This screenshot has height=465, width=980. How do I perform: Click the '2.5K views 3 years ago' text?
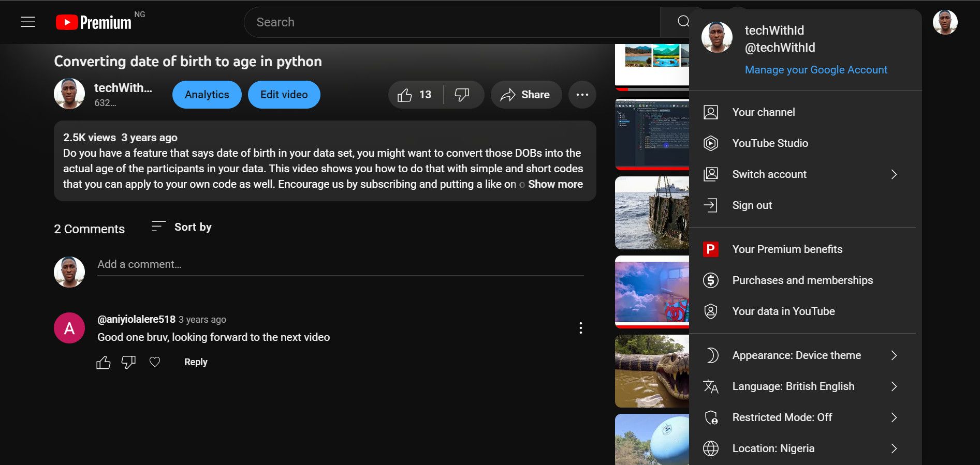120,138
